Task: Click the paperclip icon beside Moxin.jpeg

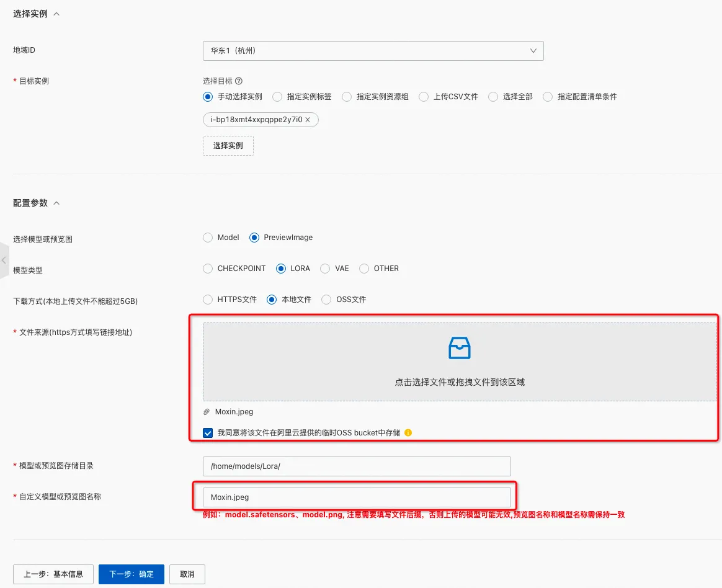Action: (x=207, y=412)
